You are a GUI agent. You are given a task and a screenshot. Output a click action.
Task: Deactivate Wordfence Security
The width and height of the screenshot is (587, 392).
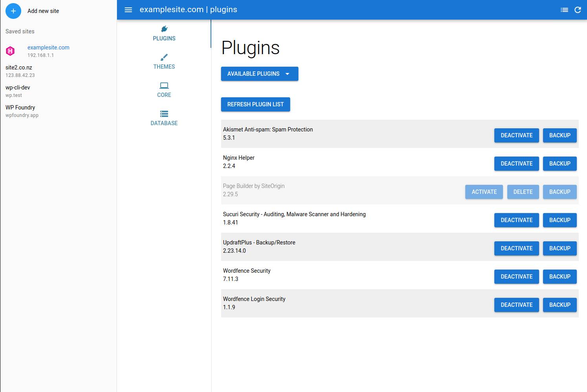point(516,276)
